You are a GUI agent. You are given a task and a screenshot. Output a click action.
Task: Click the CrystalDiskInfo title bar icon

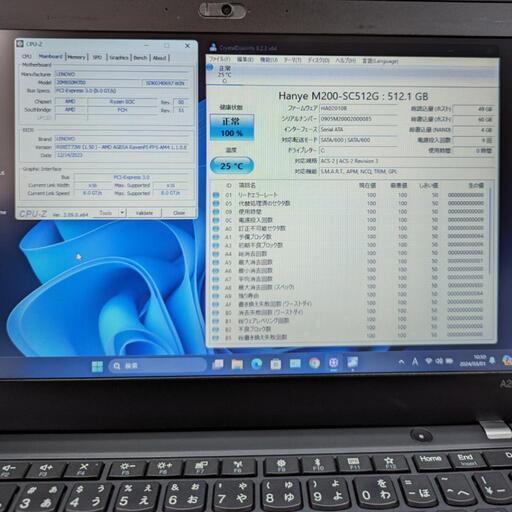pos(213,47)
